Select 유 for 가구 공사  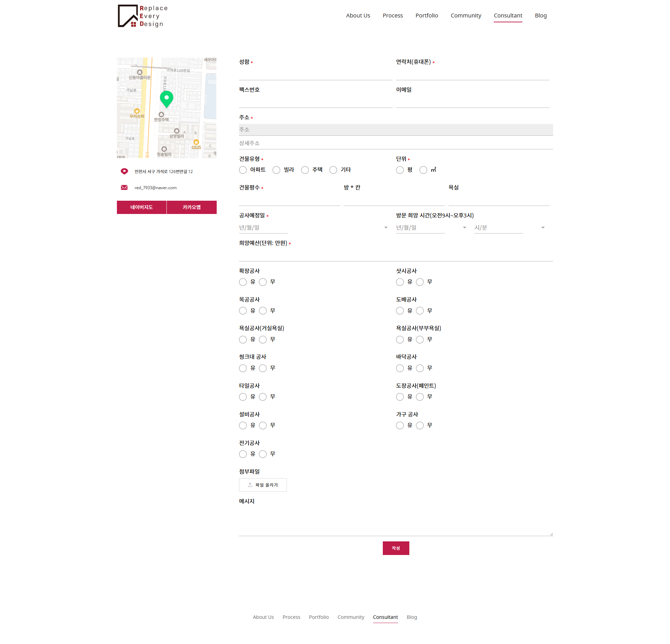tap(400, 425)
